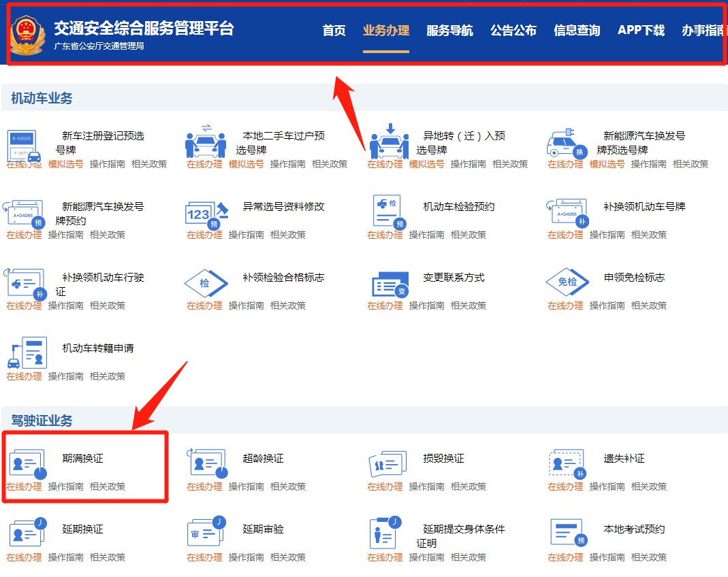Open 操作指南 for 变更联系方式
This screenshot has width=728, height=577.
[426, 306]
